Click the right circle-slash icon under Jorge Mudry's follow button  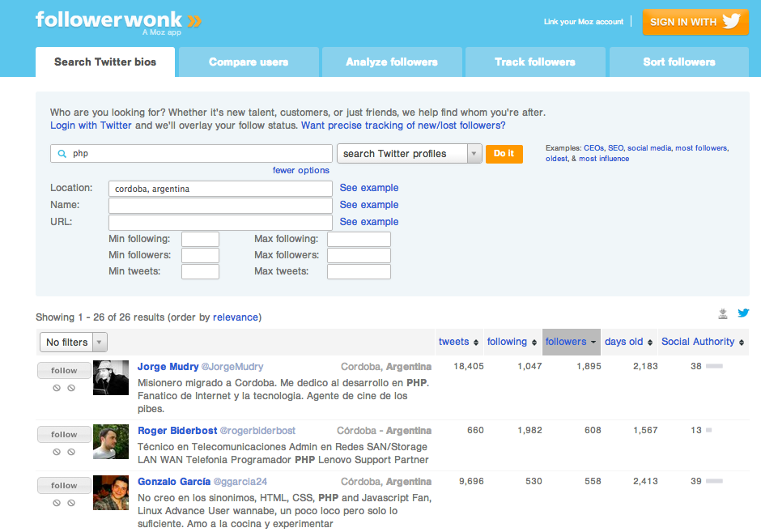pos(71,388)
